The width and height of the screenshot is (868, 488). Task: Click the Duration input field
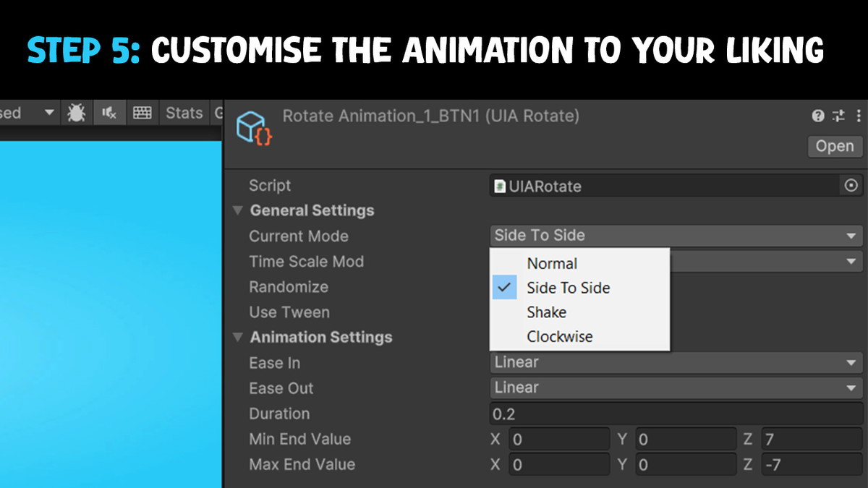676,414
